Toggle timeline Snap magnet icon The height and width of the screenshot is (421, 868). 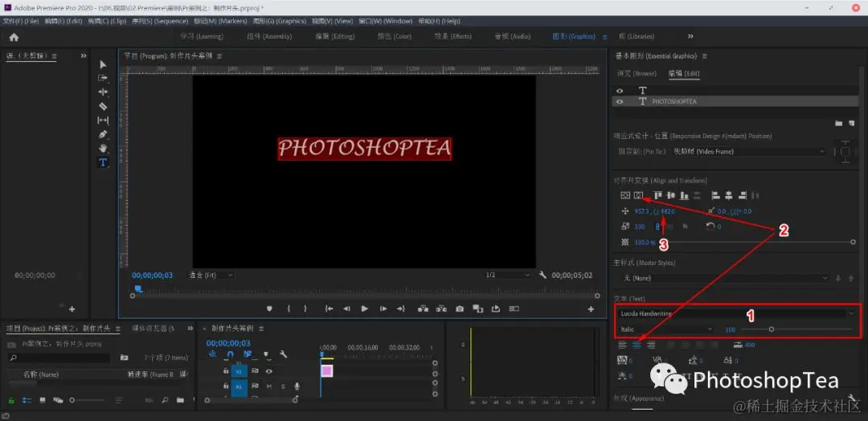[x=231, y=354]
